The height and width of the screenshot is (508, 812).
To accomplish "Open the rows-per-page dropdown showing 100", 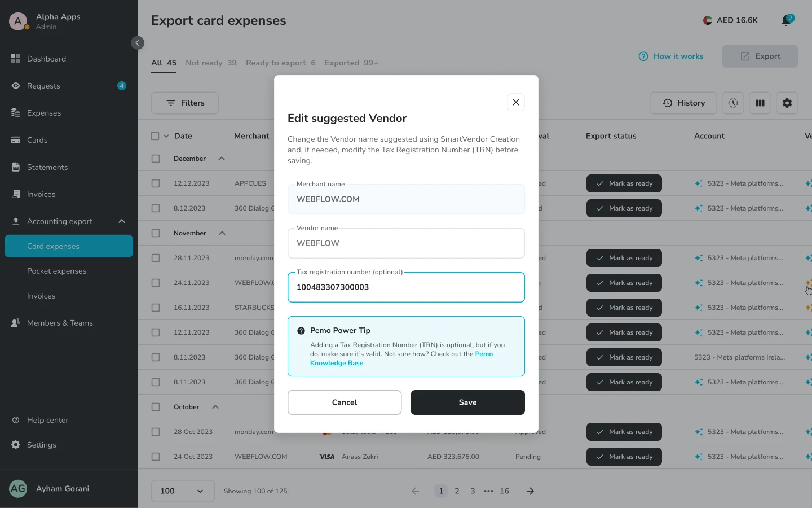I will [183, 491].
